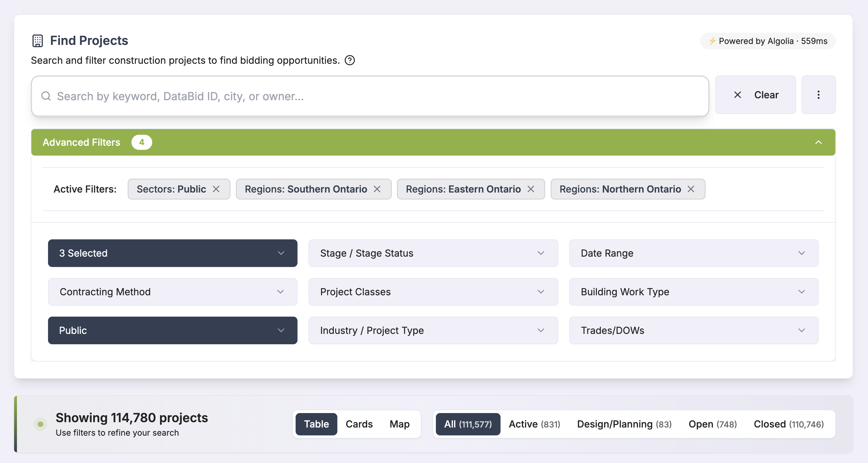Image resolution: width=868 pixels, height=463 pixels.
Task: Open the three-dot more options menu
Action: 818,95
